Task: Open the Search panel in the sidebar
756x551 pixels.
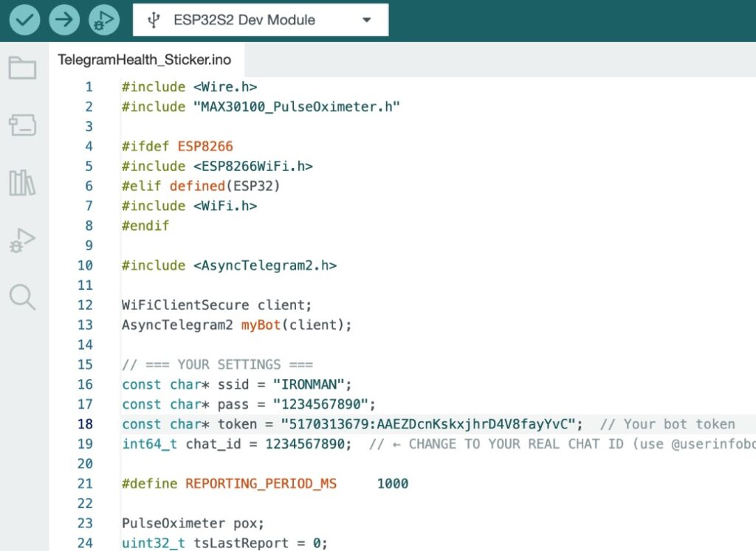Action: [x=22, y=297]
